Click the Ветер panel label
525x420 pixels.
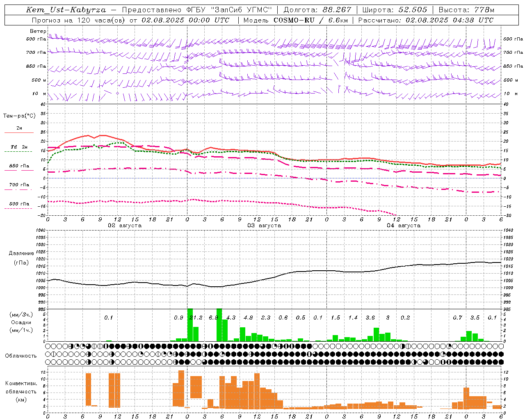pos(38,31)
